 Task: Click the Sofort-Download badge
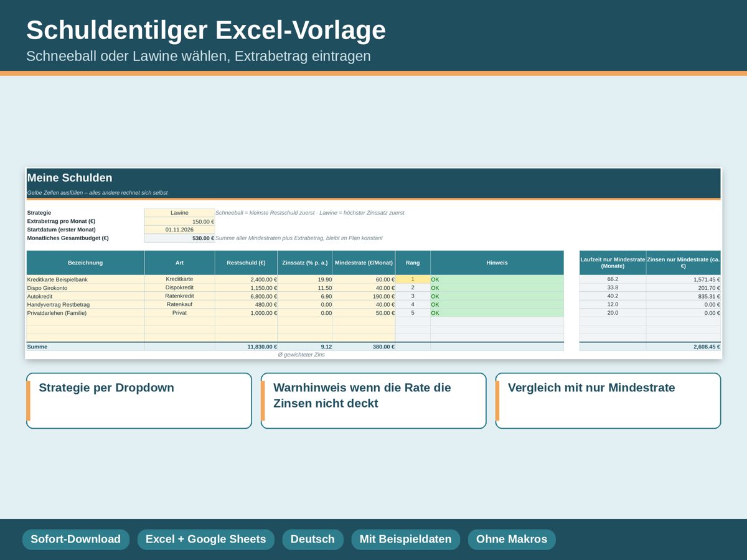point(76,539)
